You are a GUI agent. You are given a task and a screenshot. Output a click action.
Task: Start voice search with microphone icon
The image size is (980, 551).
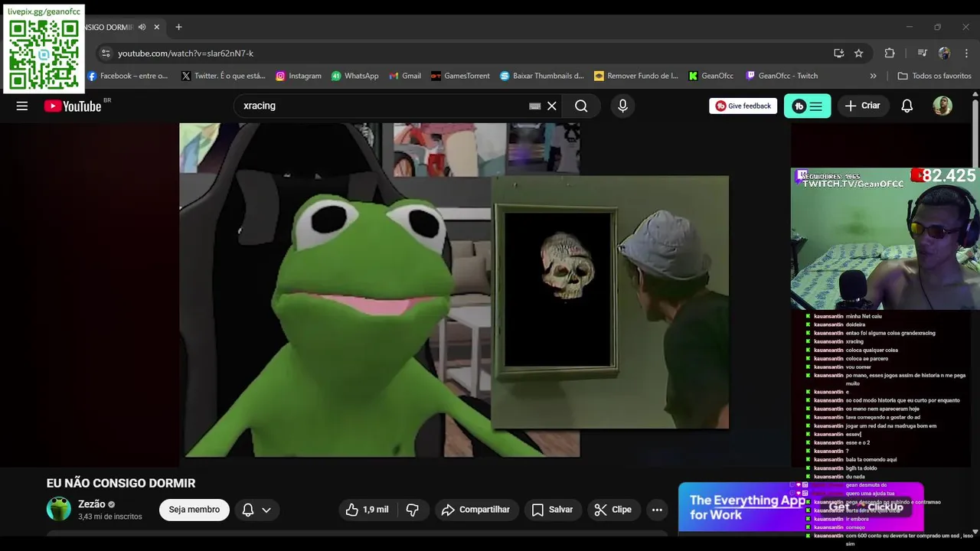622,106
